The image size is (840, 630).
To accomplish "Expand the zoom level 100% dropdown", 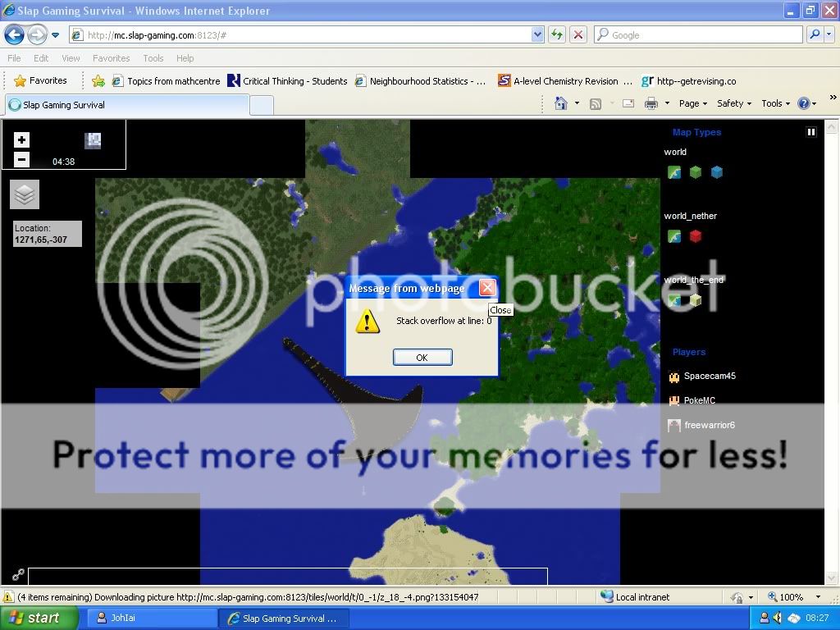I will pyautogui.click(x=817, y=597).
